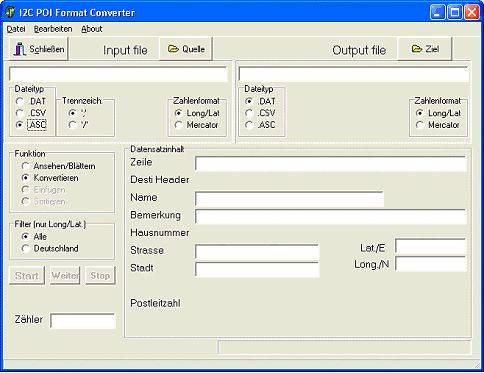The image size is (484, 373).
Task: Click the Ziel open-folder button
Action: point(425,49)
